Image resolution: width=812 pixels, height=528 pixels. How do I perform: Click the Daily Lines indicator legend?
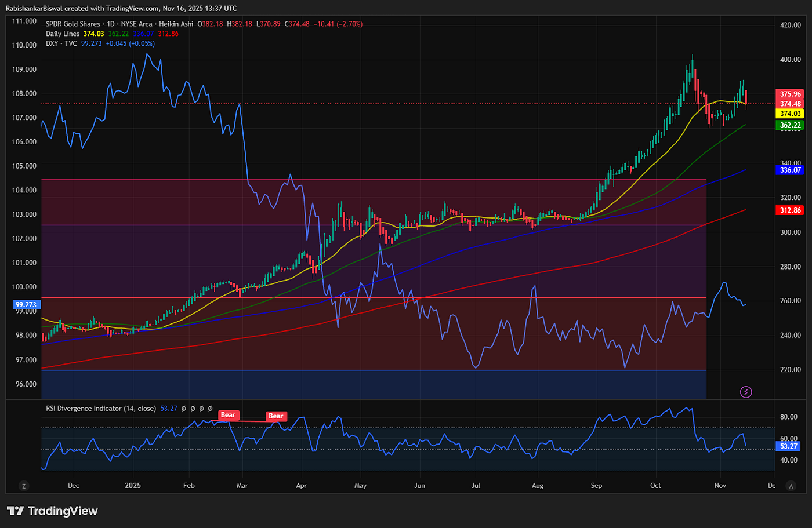coord(63,34)
